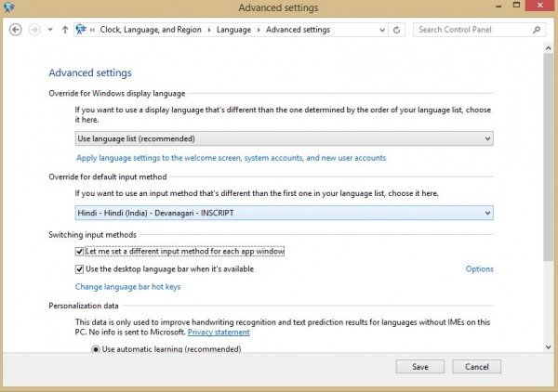The height and width of the screenshot is (392, 558).
Task: Select 'Use automatic learning (recommended)' radio button
Action: click(x=96, y=349)
